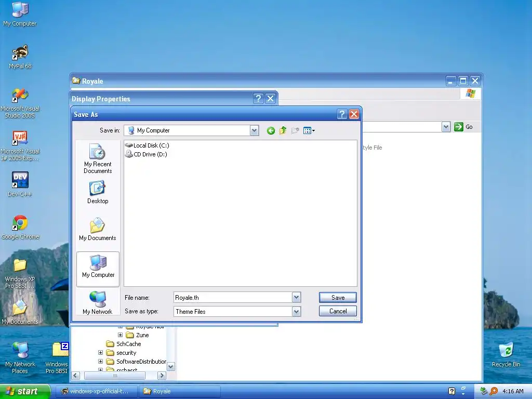532x399 pixels.
Task: Open My Network Places desktop icon
Action: [x=20, y=358]
